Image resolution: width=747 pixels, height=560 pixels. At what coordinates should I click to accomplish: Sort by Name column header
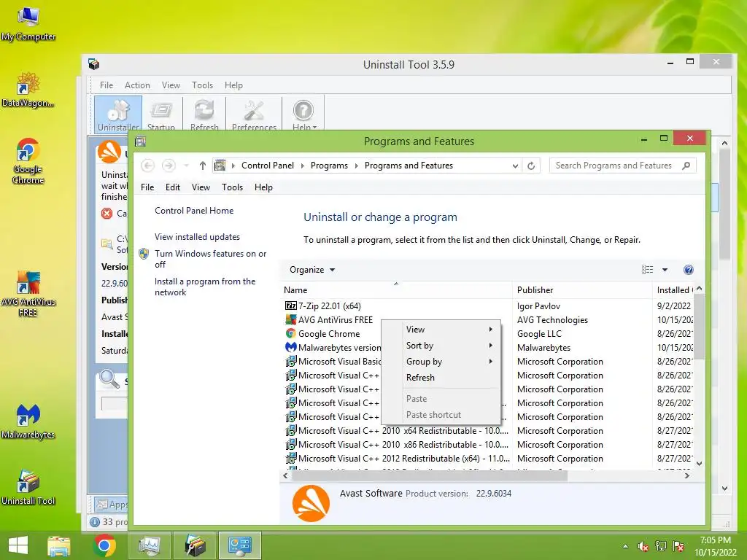pyautogui.click(x=396, y=290)
